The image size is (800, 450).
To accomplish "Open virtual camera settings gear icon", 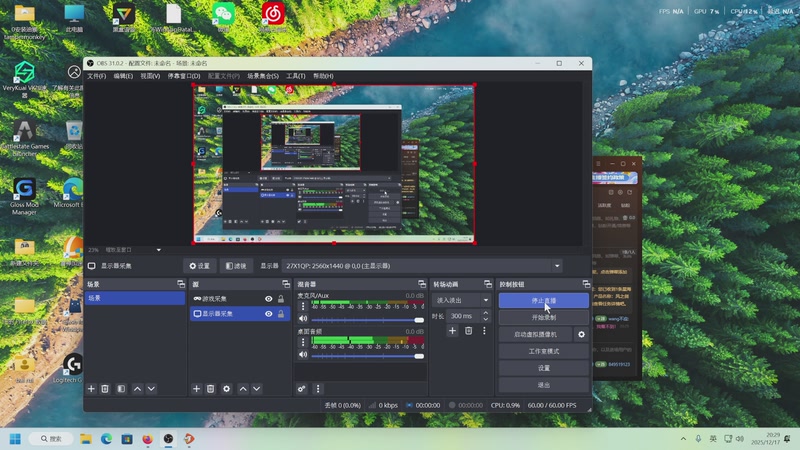I will pyautogui.click(x=581, y=335).
